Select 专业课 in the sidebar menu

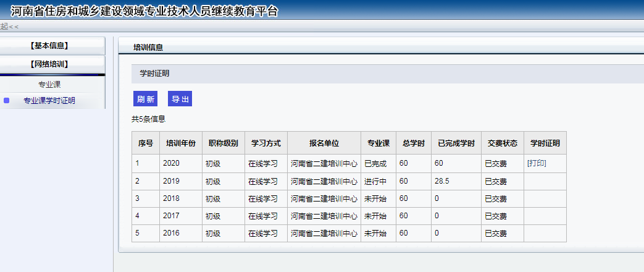pos(49,84)
